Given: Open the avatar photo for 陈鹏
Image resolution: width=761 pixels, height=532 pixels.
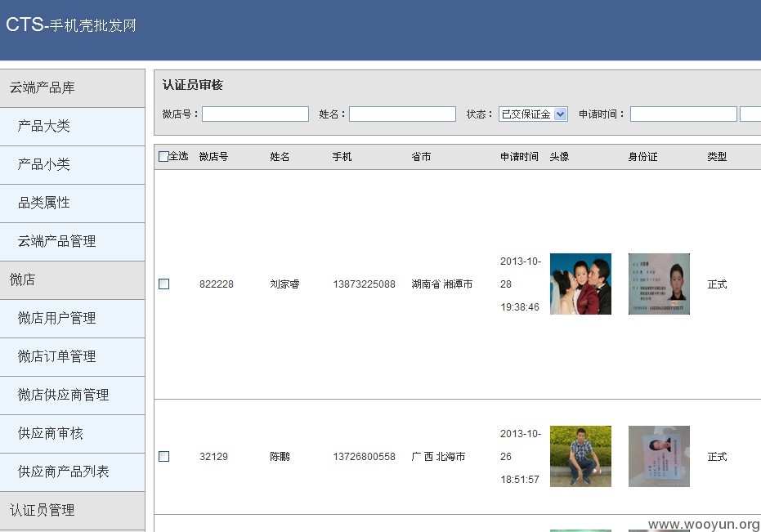Looking at the screenshot, I should pyautogui.click(x=580, y=456).
